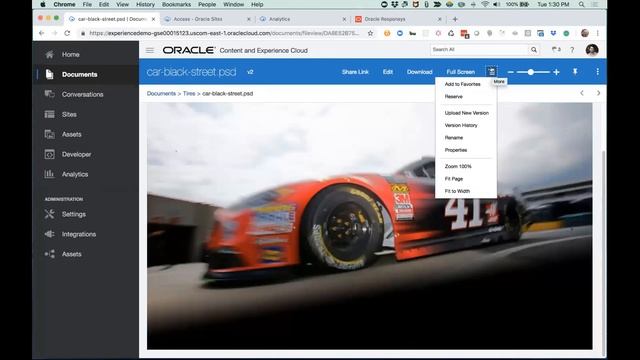Viewport: 640px width, 360px height.
Task: Zoom out with the minus icon
Action: click(x=511, y=72)
